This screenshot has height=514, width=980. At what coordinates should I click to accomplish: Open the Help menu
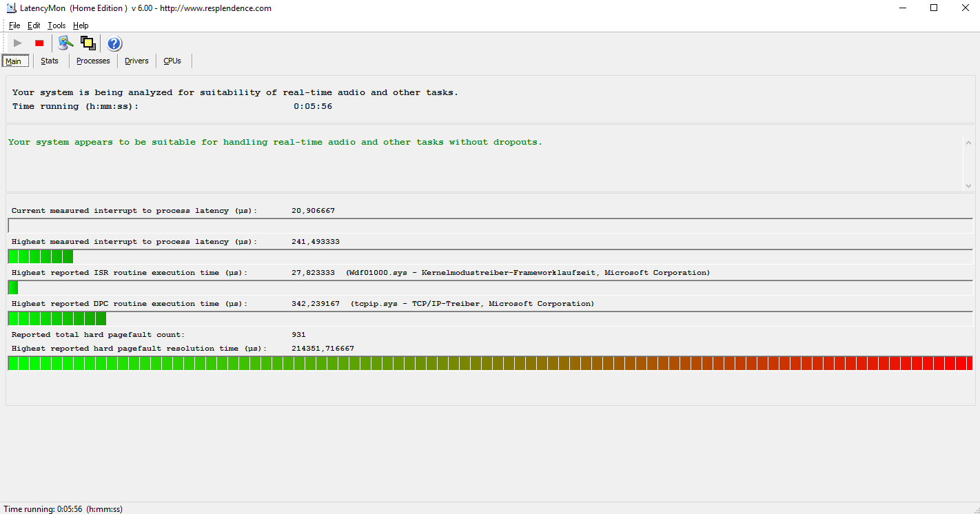tap(81, 25)
